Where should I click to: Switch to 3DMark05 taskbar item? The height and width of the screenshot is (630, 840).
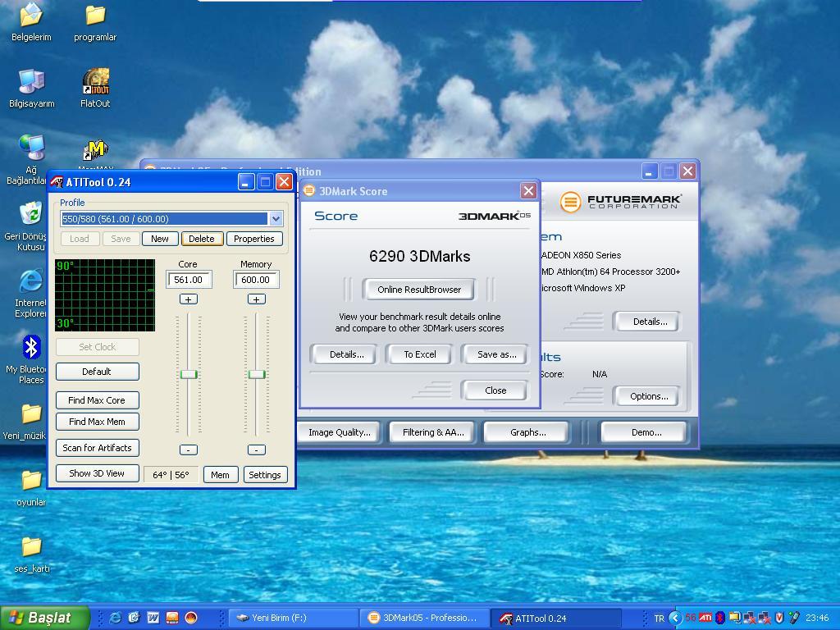tap(425, 618)
